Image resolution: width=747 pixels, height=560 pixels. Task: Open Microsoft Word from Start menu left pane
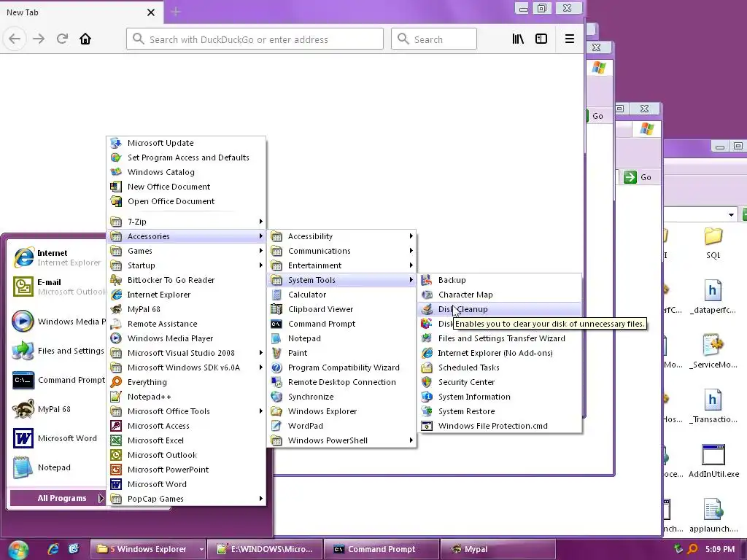[x=57, y=438]
